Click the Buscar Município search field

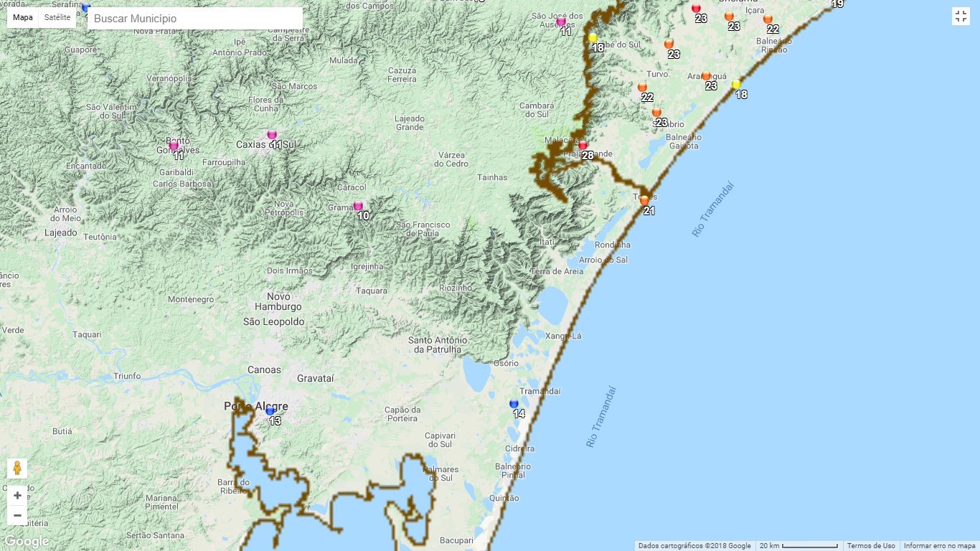(194, 19)
